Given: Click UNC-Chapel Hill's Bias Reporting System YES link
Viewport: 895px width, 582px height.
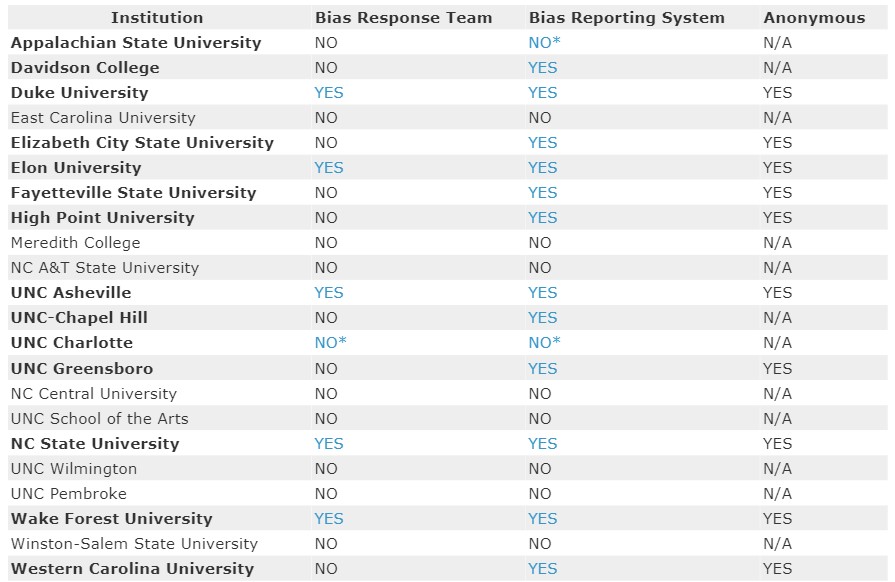Looking at the screenshot, I should tap(543, 318).
